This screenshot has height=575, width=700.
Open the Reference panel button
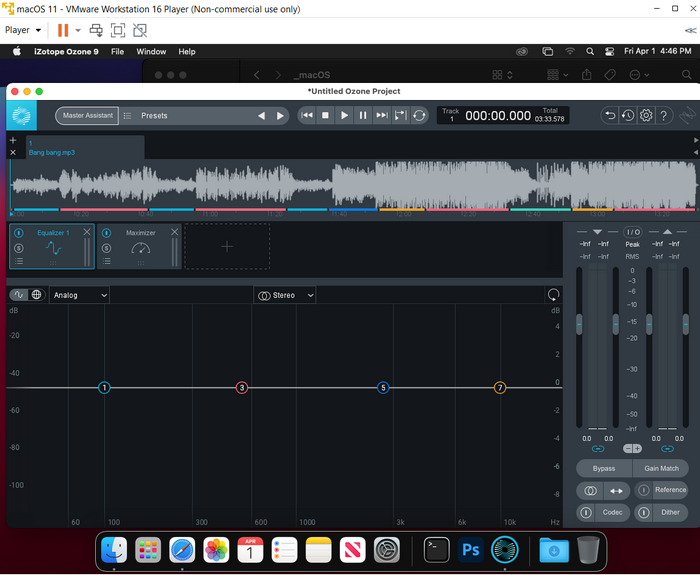tap(671, 490)
